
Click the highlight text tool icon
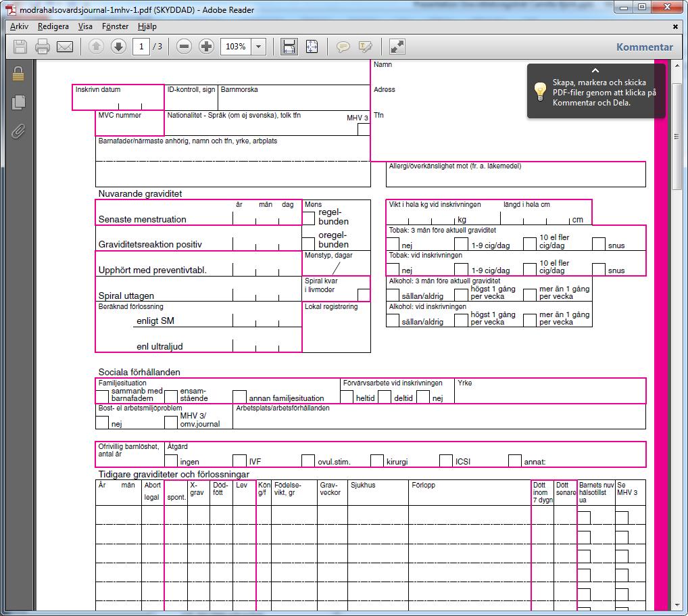pos(365,47)
